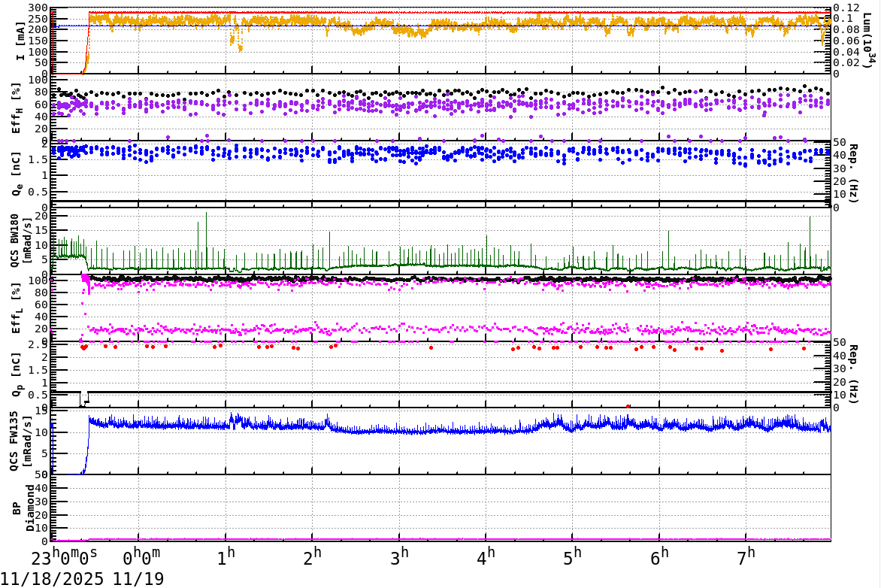Click the '0.5' tick on Q_e axis
The height and width of the screenshot is (588, 881).
pyautogui.click(x=38, y=192)
